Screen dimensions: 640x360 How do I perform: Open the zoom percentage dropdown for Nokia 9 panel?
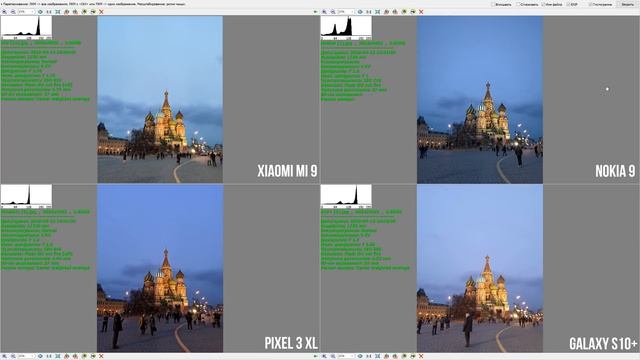point(346,12)
